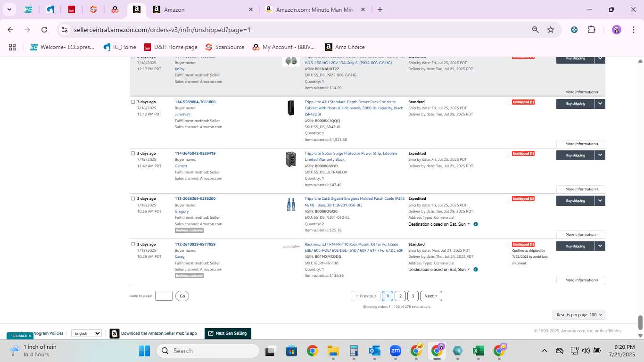Click the Go button for page jump
Image resolution: width=644 pixels, height=362 pixels.
pos(182,296)
